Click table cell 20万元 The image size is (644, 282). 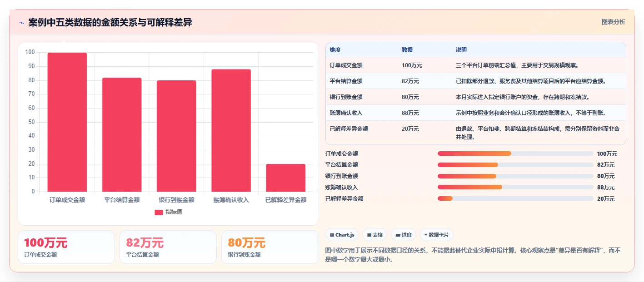(410, 129)
